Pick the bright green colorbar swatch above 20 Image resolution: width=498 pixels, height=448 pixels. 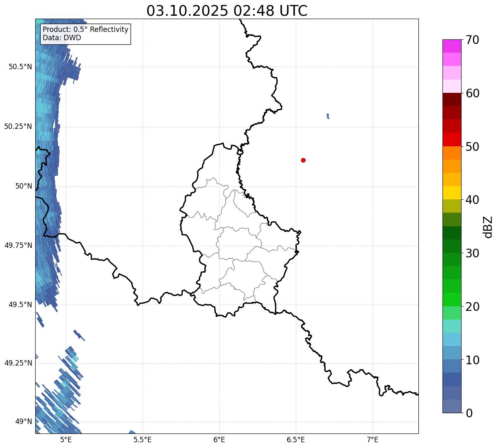pyautogui.click(x=452, y=300)
